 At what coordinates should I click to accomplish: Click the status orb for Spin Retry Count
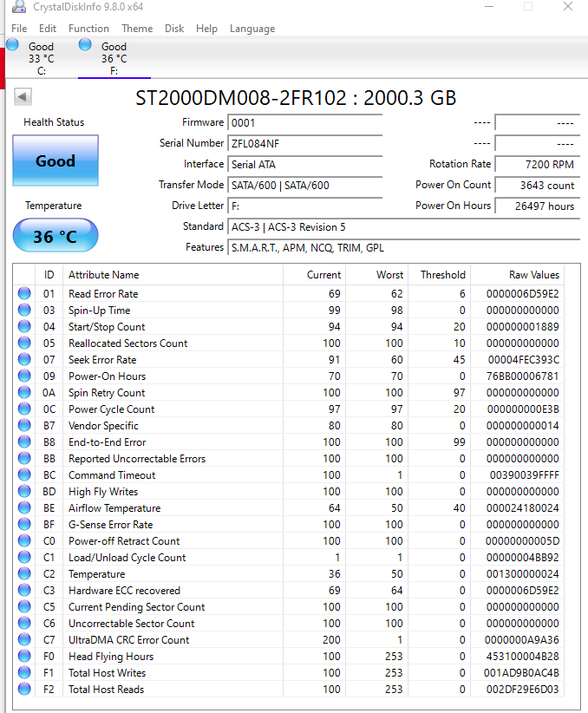(24, 392)
